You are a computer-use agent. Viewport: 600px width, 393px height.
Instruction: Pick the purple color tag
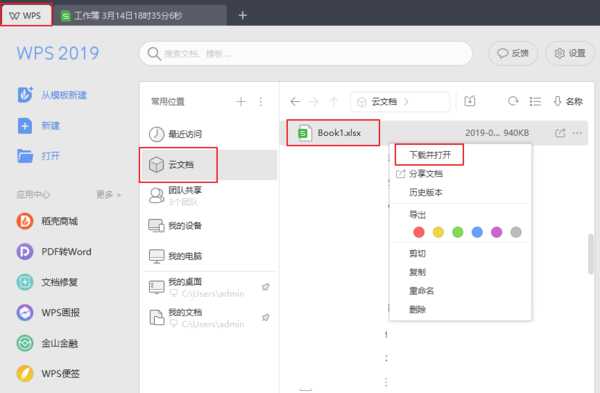pyautogui.click(x=497, y=232)
